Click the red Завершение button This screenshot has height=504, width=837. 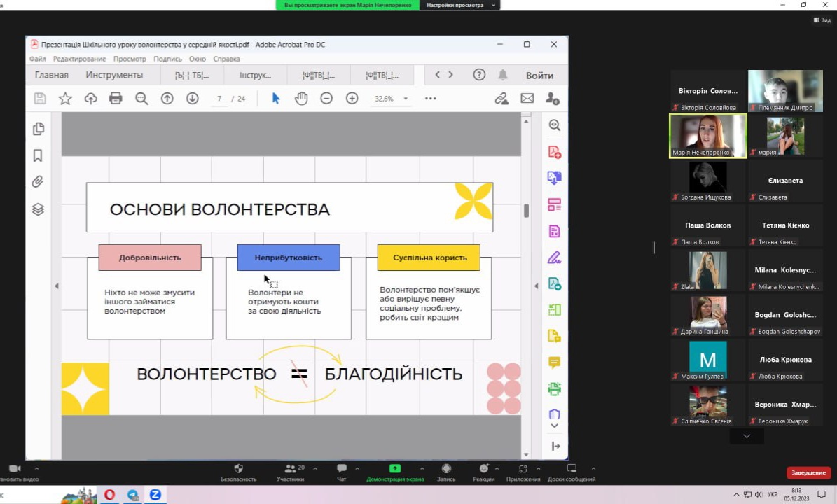tap(808, 472)
